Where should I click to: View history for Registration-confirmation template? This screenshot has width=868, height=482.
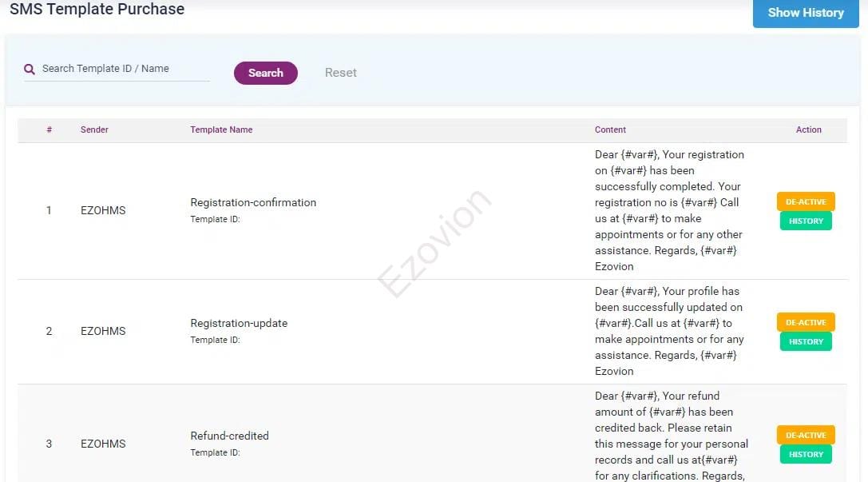click(x=806, y=221)
